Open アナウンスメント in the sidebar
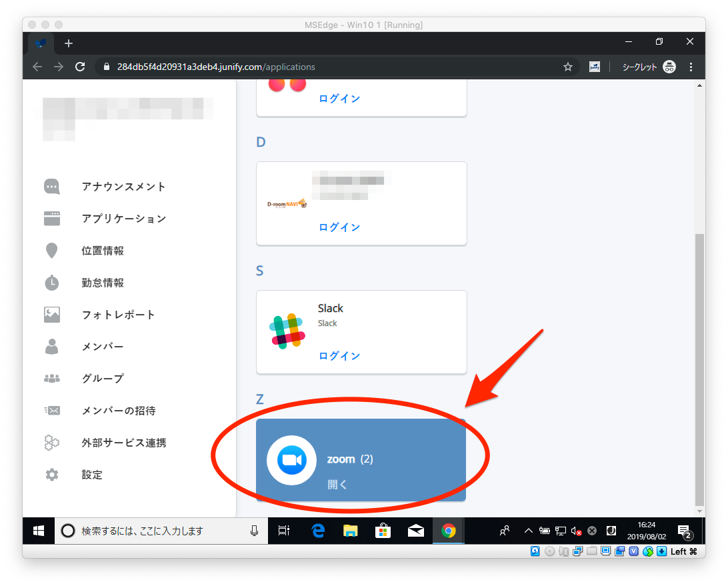This screenshot has width=728, height=586. 123,187
